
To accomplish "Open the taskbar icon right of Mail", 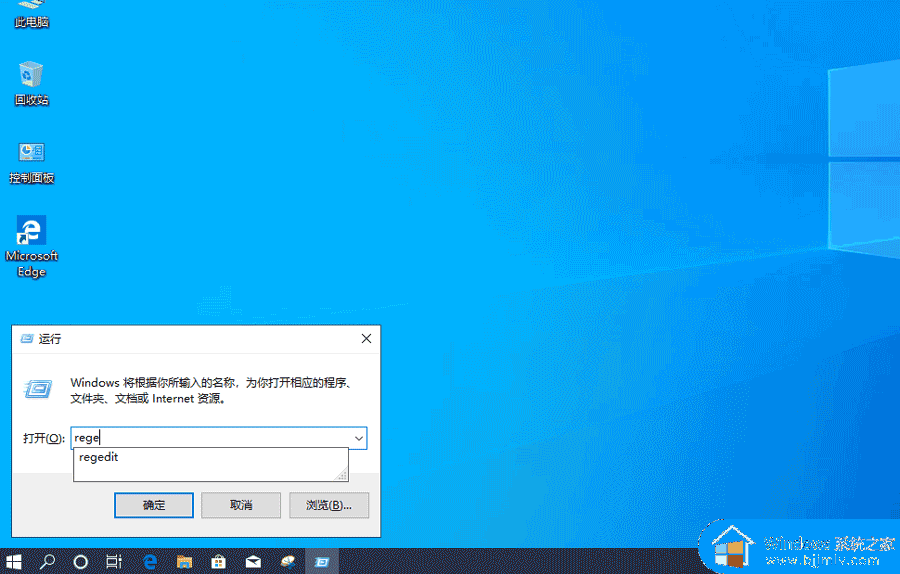I will [x=288, y=561].
